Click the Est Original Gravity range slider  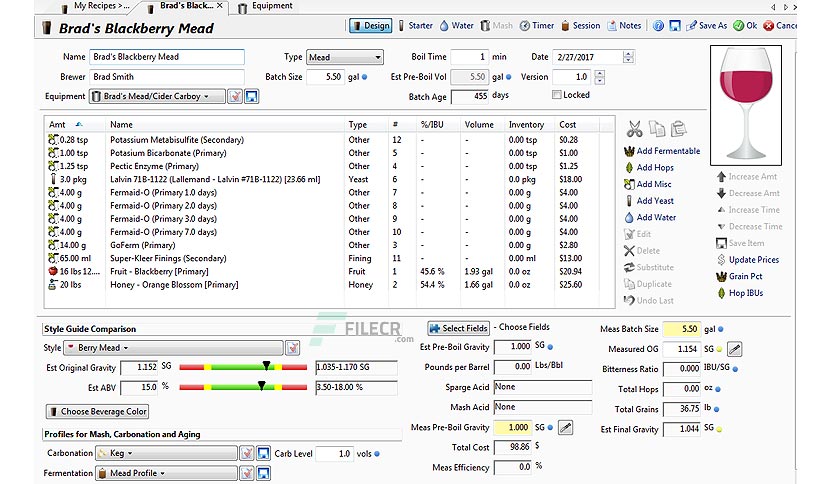click(x=243, y=367)
